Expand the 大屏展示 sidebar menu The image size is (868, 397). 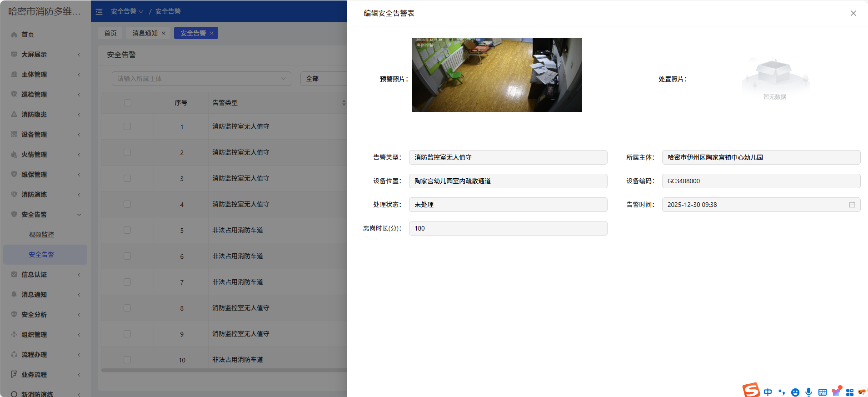pos(45,55)
